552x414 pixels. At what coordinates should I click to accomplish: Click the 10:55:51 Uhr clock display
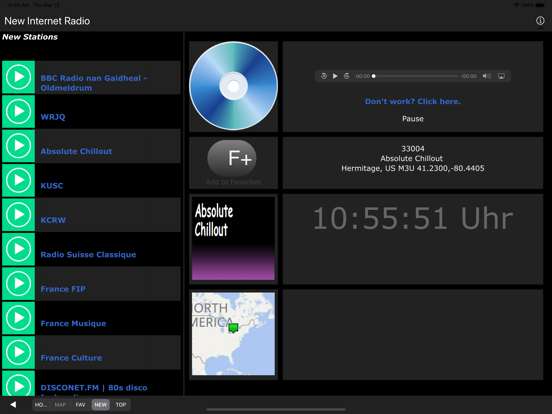pyautogui.click(x=413, y=219)
